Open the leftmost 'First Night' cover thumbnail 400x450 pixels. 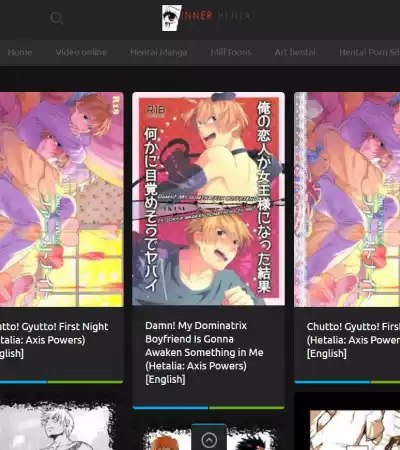pyautogui.click(x=62, y=199)
